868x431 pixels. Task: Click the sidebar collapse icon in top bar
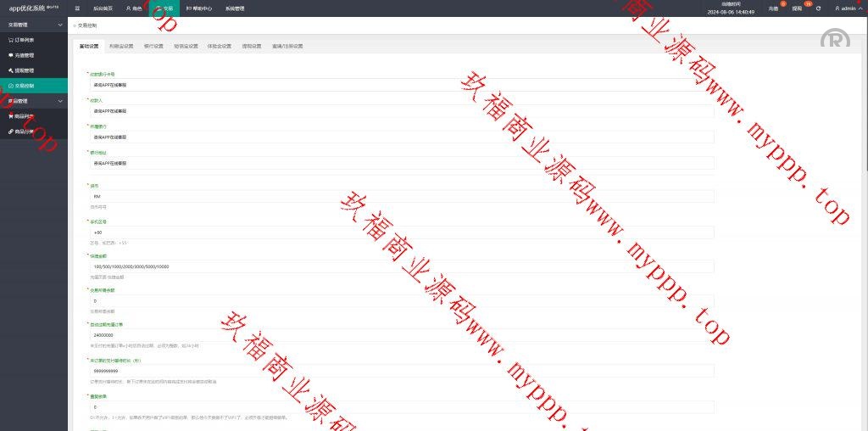78,8
